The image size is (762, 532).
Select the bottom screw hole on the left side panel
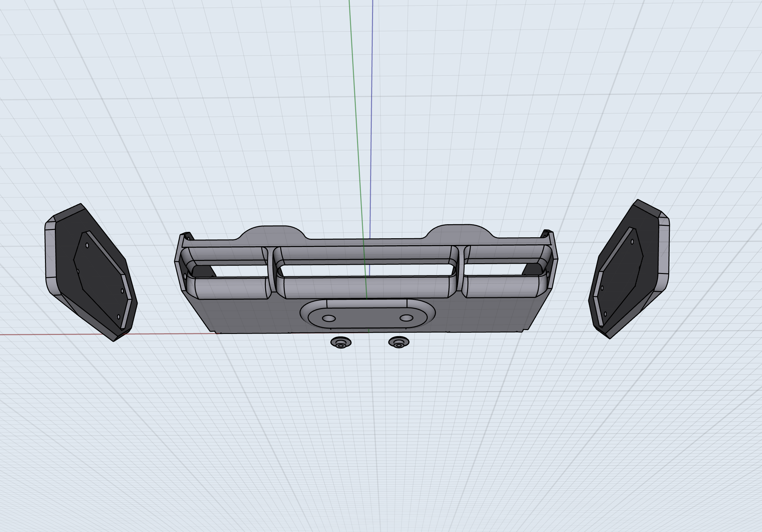pyautogui.click(x=119, y=317)
